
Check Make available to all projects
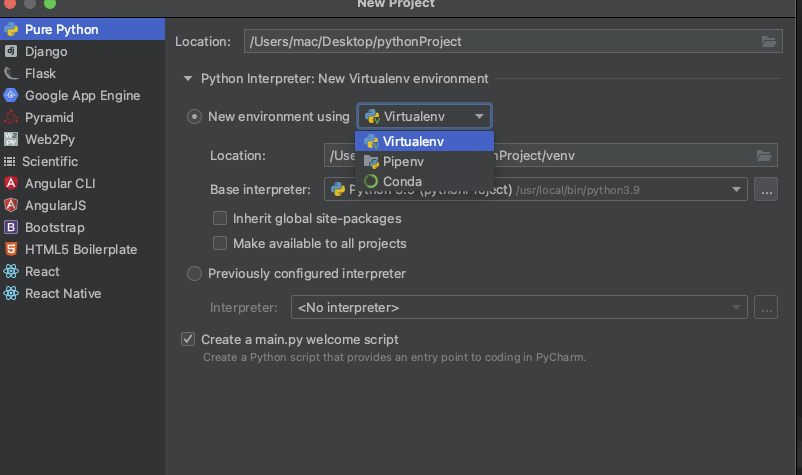click(x=220, y=243)
